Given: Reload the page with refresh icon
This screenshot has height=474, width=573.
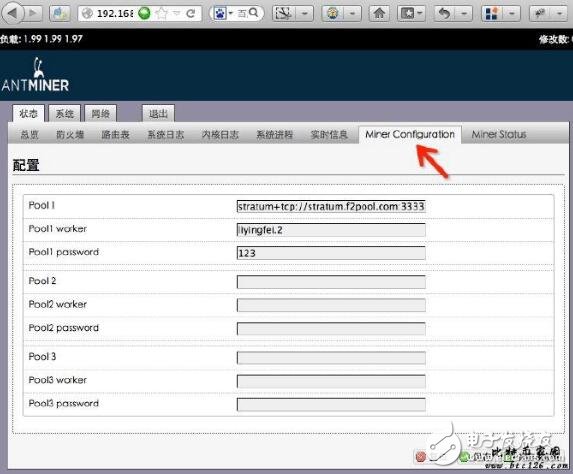Looking at the screenshot, I should pyautogui.click(x=191, y=14).
